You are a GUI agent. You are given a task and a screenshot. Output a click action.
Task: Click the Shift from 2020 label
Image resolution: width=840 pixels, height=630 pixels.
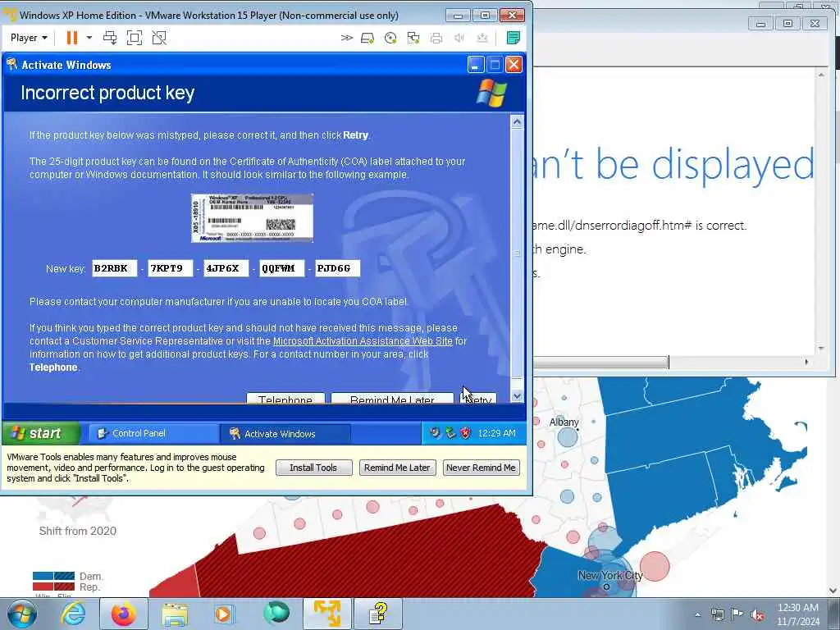coord(78,531)
